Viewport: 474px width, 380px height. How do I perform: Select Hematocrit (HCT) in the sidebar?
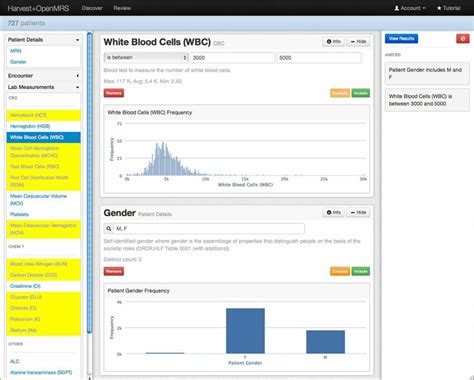click(x=43, y=115)
